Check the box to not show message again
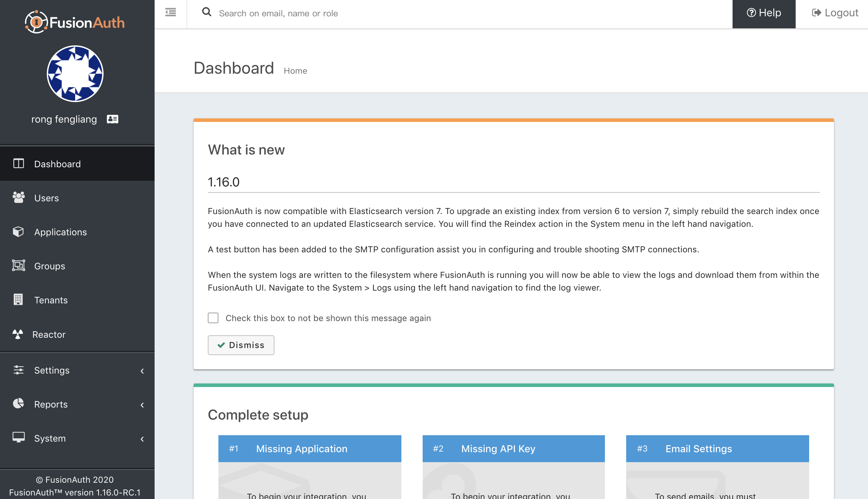This screenshot has width=868, height=499. pos(213,318)
